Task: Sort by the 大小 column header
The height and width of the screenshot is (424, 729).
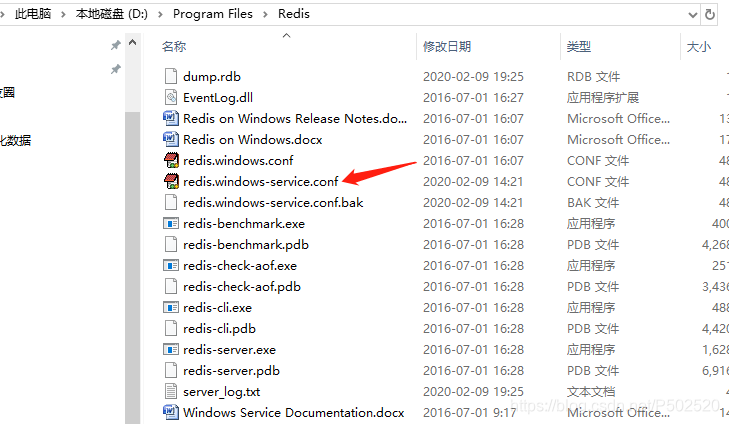Action: [x=699, y=46]
